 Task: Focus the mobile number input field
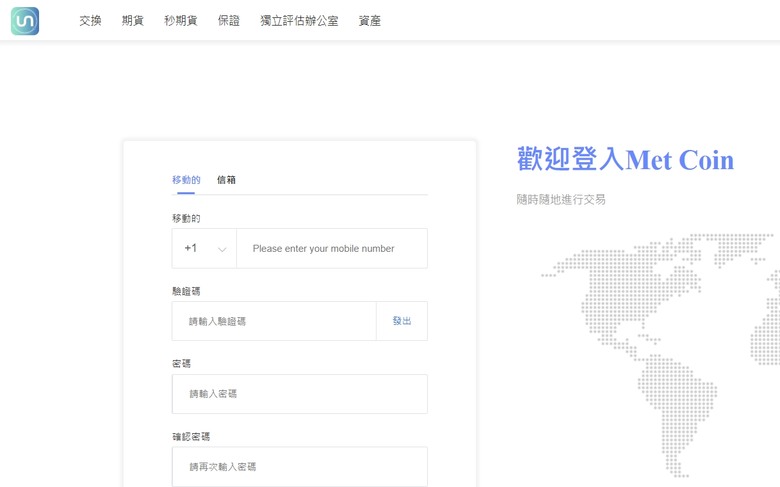click(x=332, y=248)
